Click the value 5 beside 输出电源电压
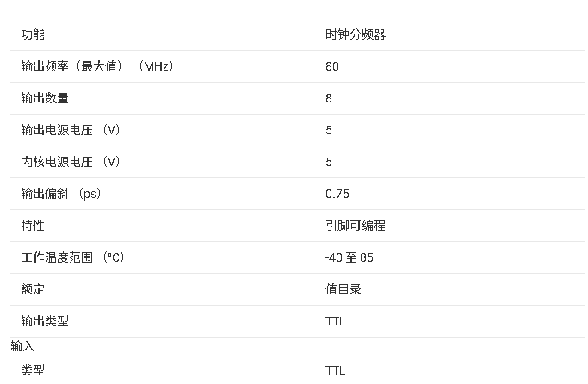The height and width of the screenshot is (384, 588). 329,130
